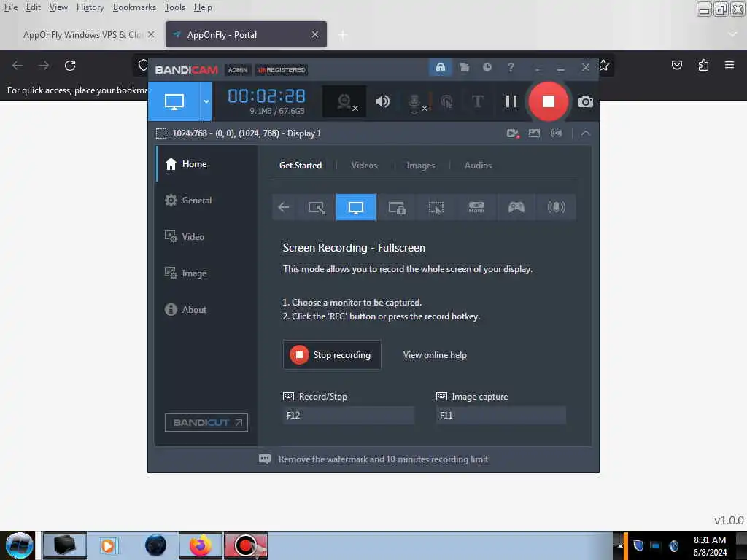The image size is (747, 560).
Task: Show hidden system tray icons arrow
Action: tap(620, 545)
